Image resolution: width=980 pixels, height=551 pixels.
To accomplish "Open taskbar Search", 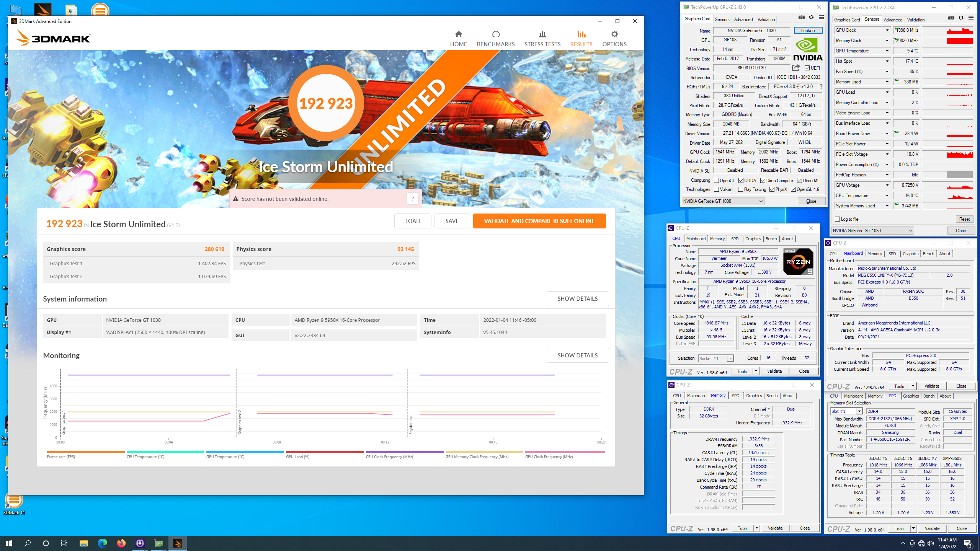I will (28, 543).
